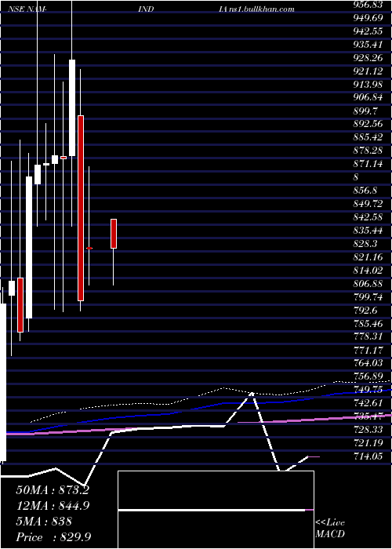Click the ns1.bullkhan.com watermark text
392x549 pixels.
(x=262, y=9)
